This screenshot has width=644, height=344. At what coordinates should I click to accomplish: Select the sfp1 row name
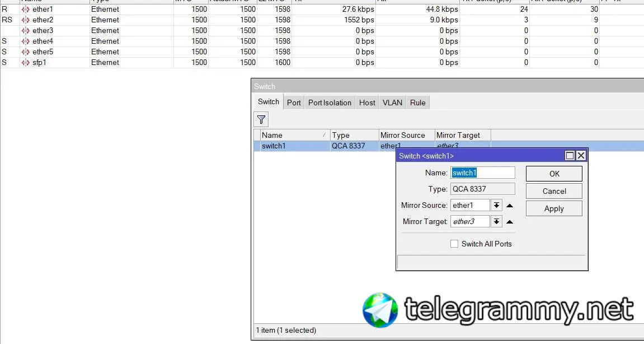(x=39, y=63)
